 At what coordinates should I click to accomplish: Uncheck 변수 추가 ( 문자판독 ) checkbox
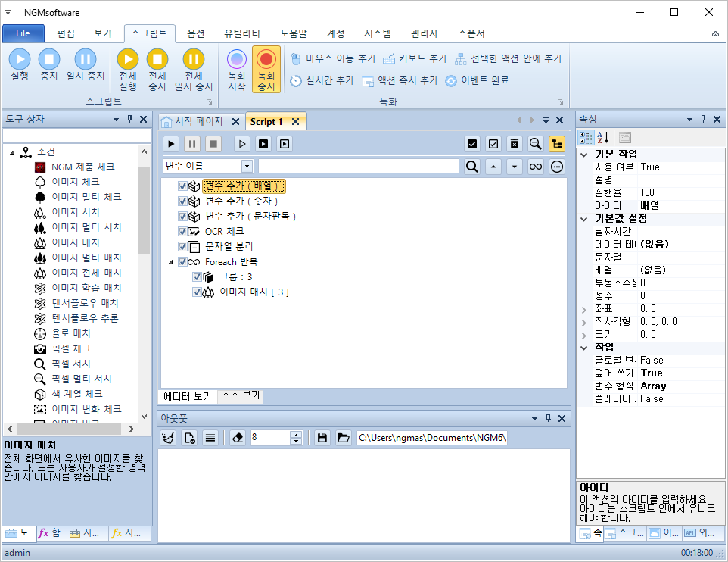pos(182,216)
